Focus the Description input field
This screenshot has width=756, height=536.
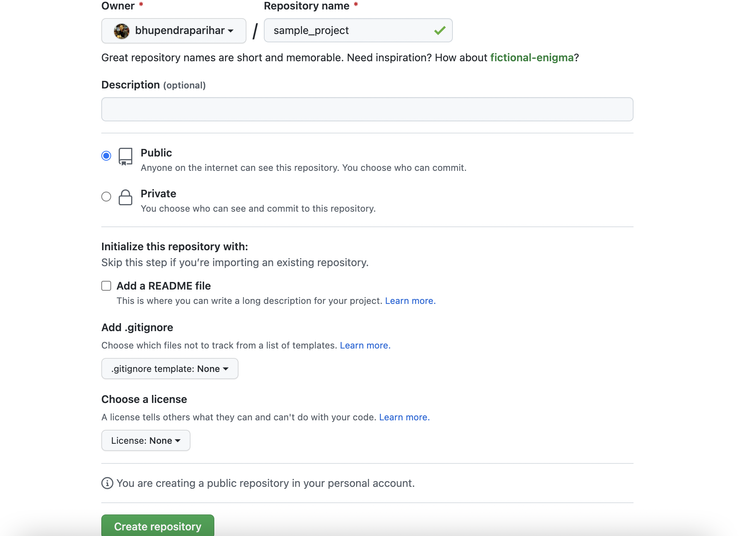coord(367,109)
